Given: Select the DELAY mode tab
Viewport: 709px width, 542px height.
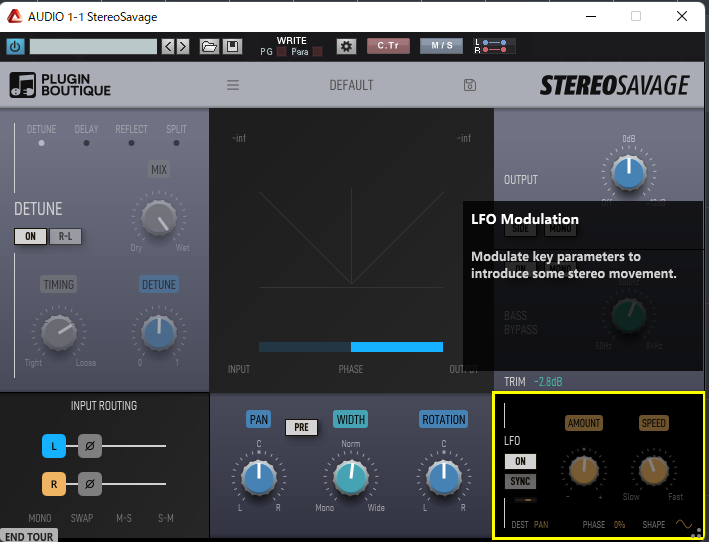Looking at the screenshot, I should coord(86,135).
